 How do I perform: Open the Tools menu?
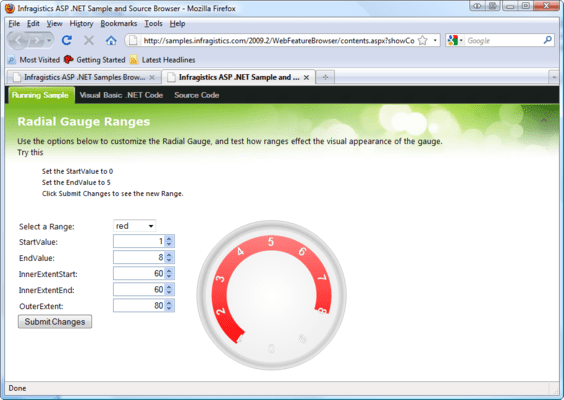(153, 24)
